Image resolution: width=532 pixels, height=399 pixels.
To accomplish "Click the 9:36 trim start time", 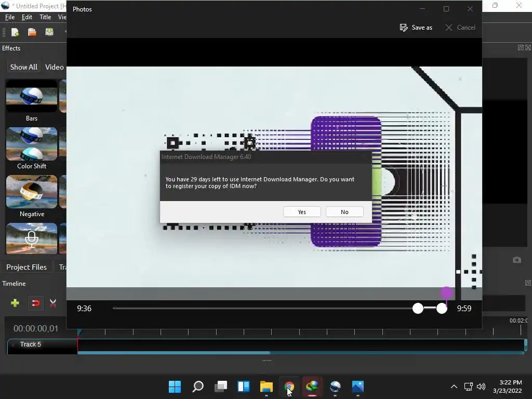I will click(84, 309).
